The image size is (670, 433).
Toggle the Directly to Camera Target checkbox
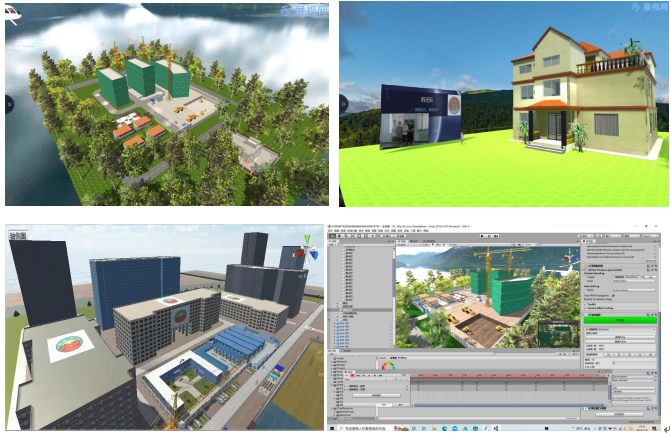(x=612, y=301)
